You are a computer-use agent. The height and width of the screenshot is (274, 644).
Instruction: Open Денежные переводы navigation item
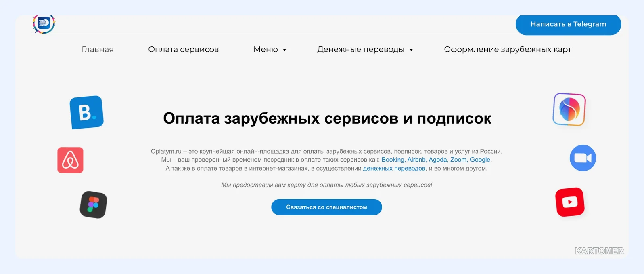pyautogui.click(x=361, y=49)
